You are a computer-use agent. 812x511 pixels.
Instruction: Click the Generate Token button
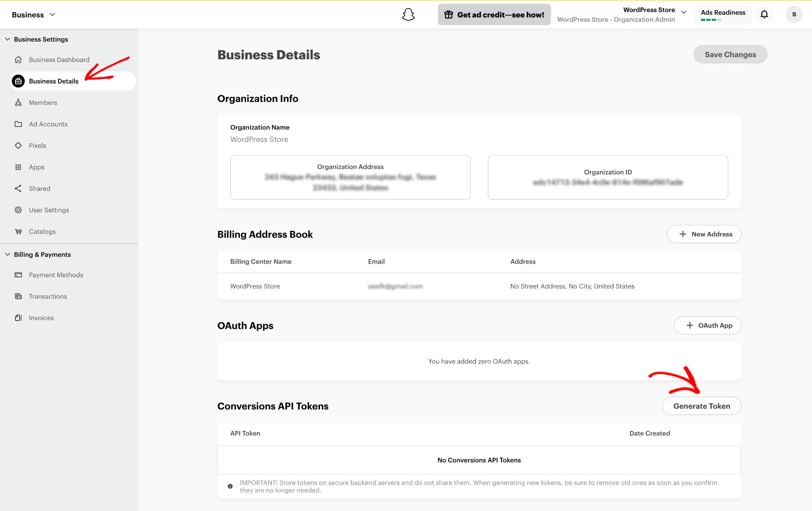tap(701, 406)
